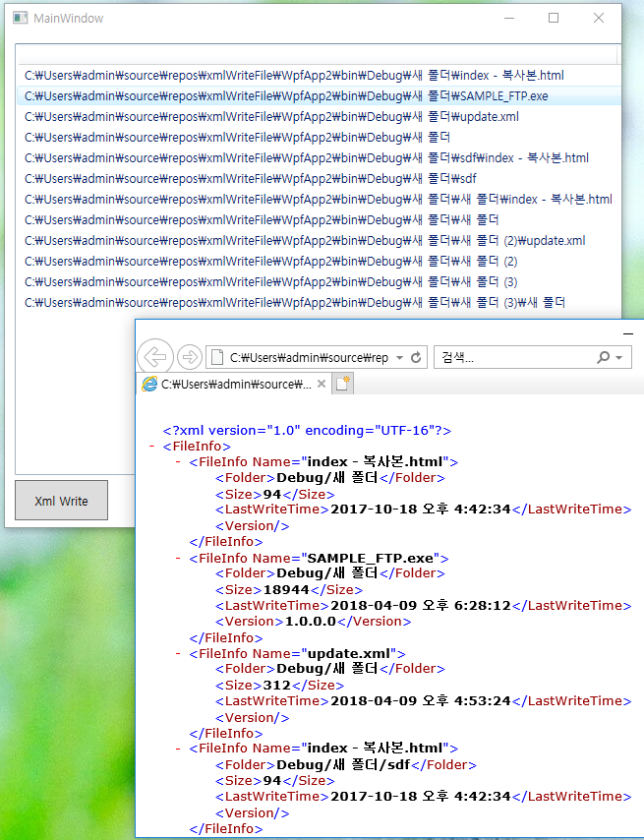Click the 검색... search field
The image size is (644, 840).
coord(514,357)
